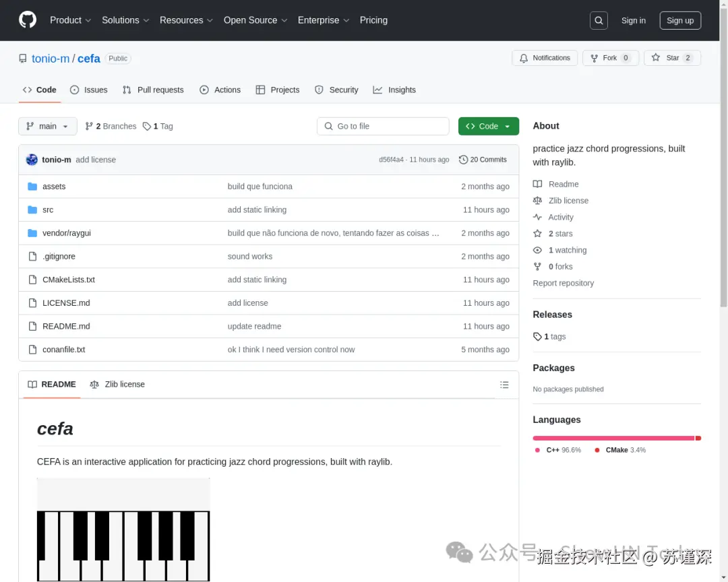
Task: Switch to the Issues tab
Action: click(x=89, y=90)
